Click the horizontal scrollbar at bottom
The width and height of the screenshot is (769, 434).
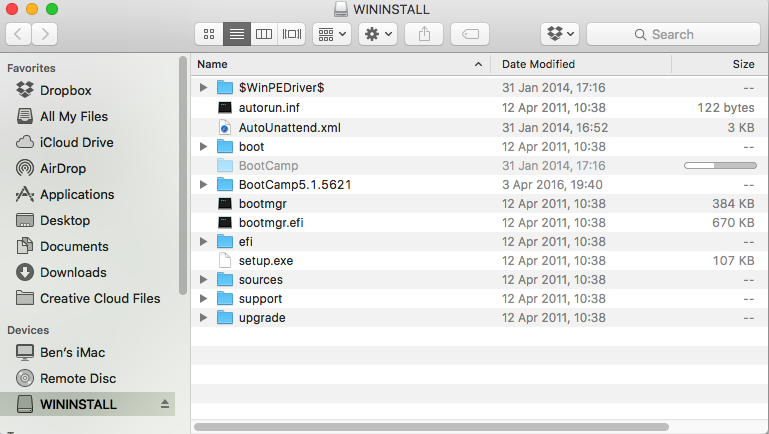tap(432, 427)
